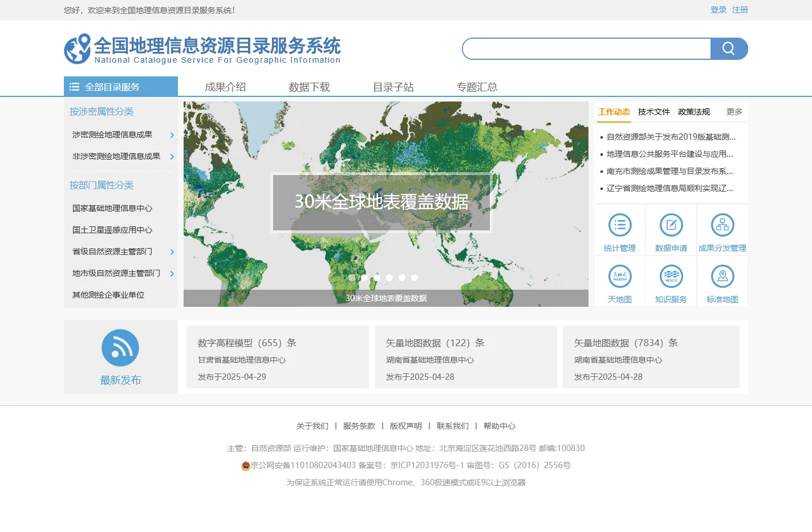Select the fourth carousel dot indicator
This screenshot has height=532, width=812.
pos(389,278)
